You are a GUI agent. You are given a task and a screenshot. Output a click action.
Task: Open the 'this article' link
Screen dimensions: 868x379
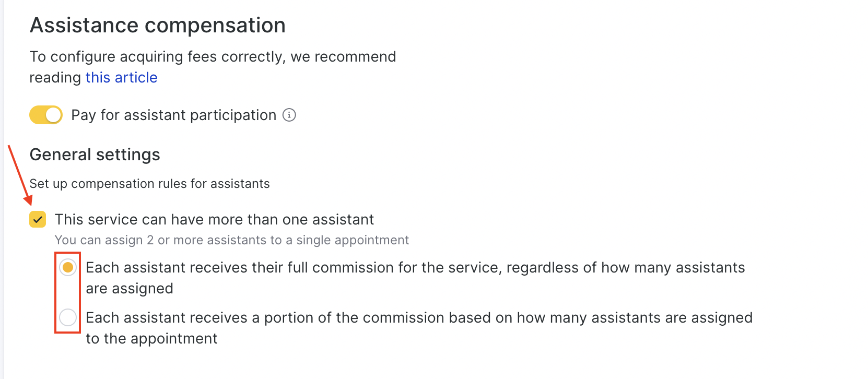tap(121, 77)
